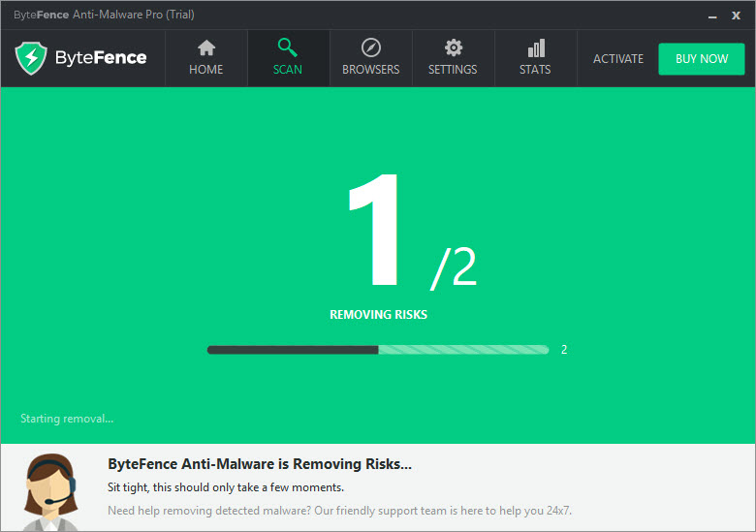Click the BUY NOW button

(702, 59)
